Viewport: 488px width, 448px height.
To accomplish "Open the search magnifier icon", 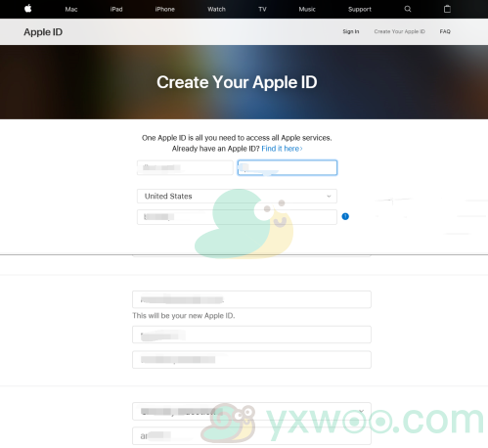I will click(408, 9).
